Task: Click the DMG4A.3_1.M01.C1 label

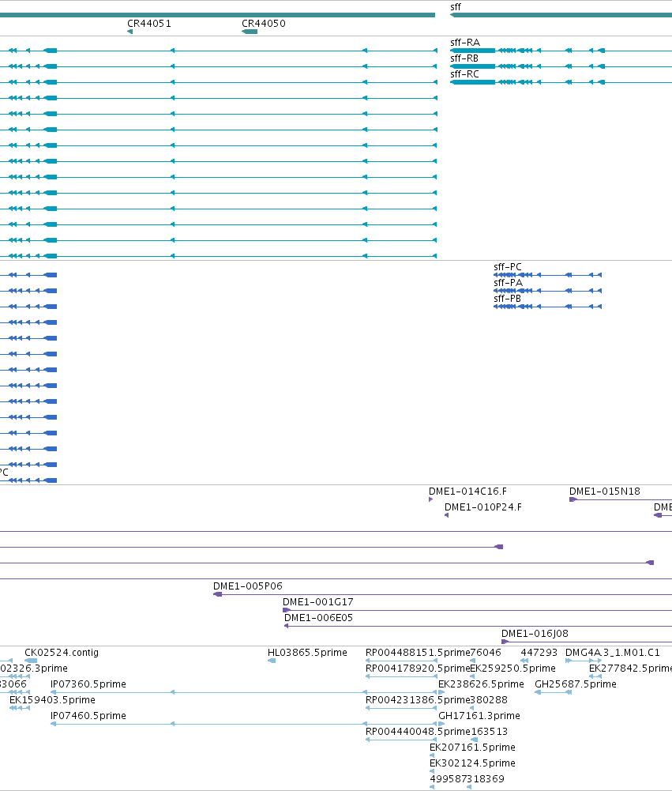Action: (x=613, y=653)
